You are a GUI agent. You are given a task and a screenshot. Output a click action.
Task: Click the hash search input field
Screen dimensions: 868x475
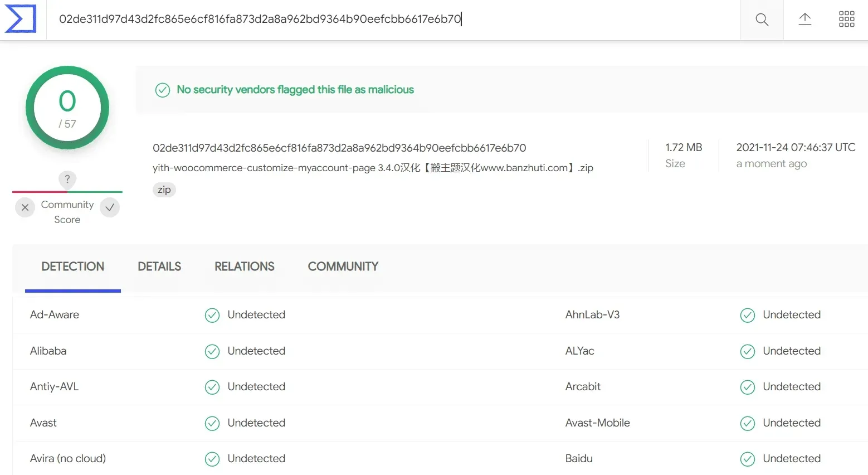[393, 20]
